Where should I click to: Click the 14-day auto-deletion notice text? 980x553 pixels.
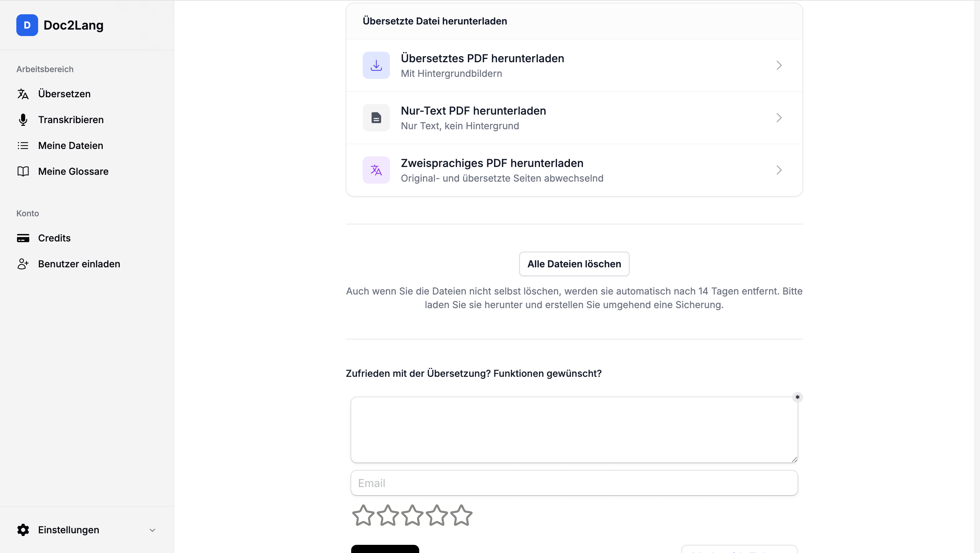tap(574, 298)
